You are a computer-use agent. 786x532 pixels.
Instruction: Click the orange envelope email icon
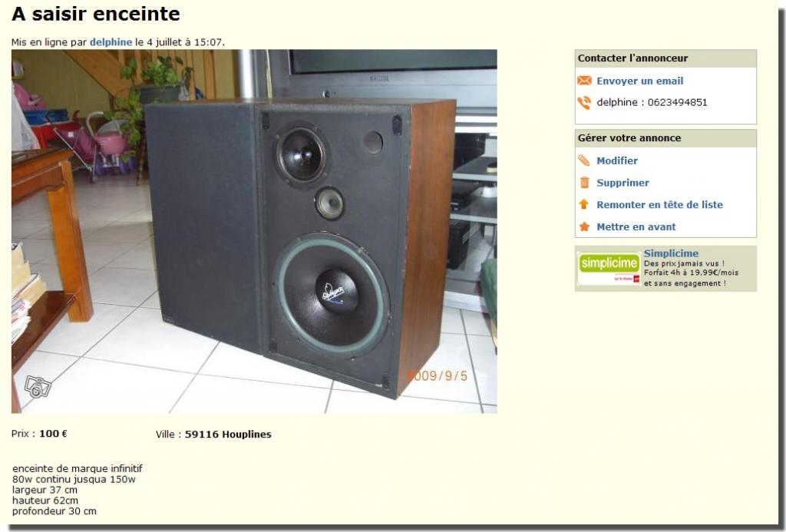click(584, 81)
